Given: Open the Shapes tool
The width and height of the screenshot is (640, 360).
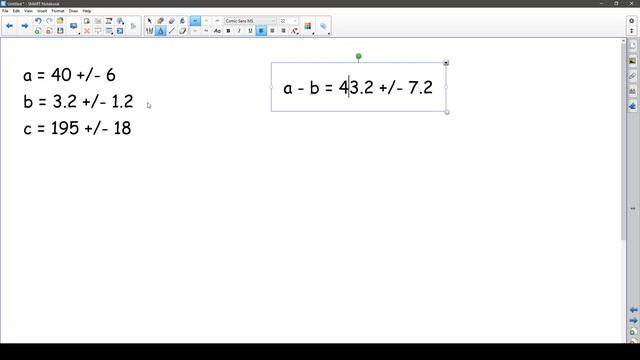Looking at the screenshot, I should pos(160,21).
